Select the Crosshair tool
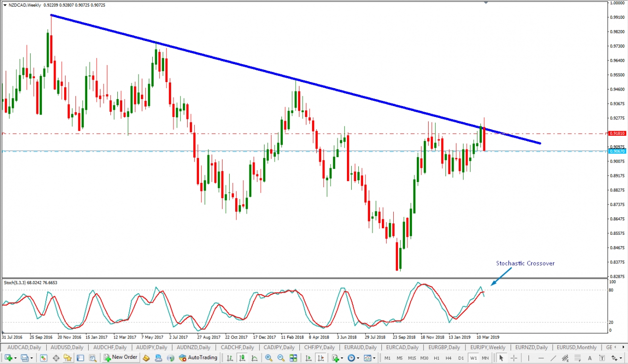This screenshot has height=364, width=628. pos(513,358)
